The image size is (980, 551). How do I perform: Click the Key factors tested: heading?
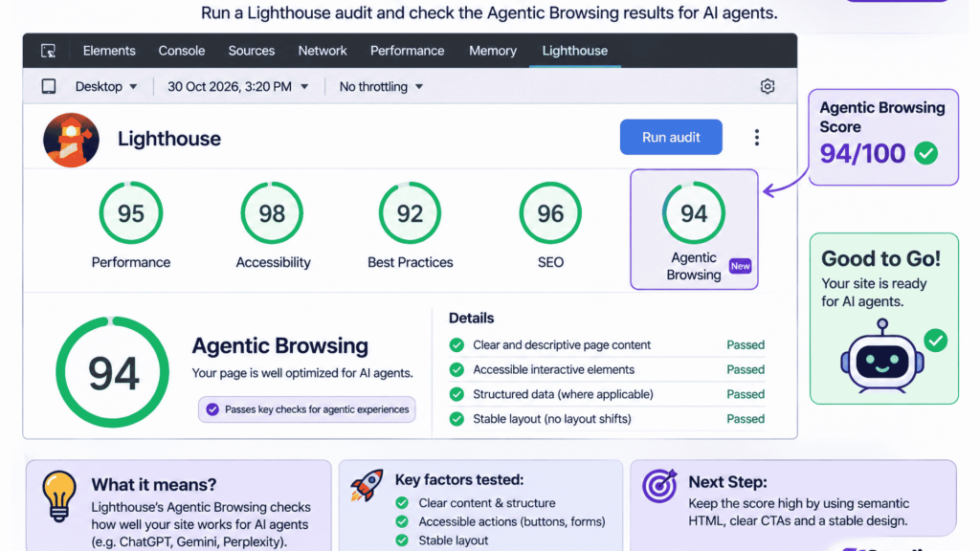click(459, 480)
